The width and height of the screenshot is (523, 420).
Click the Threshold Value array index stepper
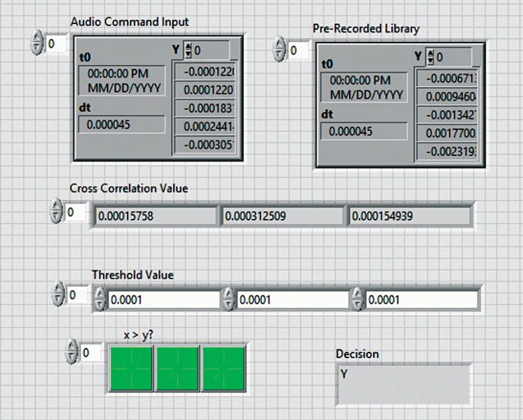pyautogui.click(x=58, y=295)
